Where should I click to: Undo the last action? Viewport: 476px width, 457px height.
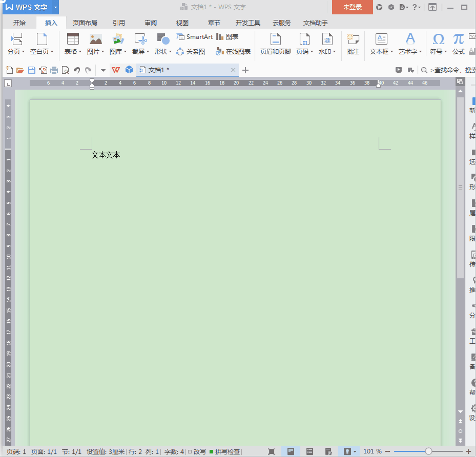coord(77,70)
